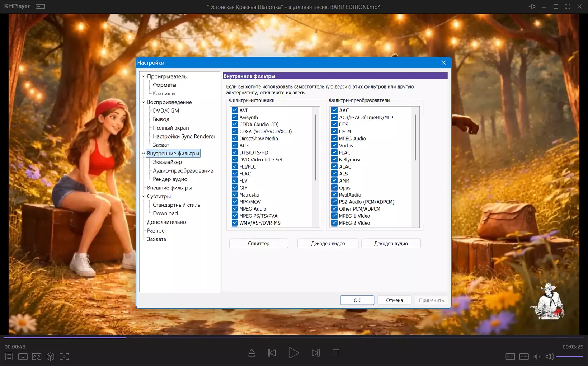The image size is (588, 366).
Task: Stop playback with the stop button
Action: pyautogui.click(x=336, y=353)
